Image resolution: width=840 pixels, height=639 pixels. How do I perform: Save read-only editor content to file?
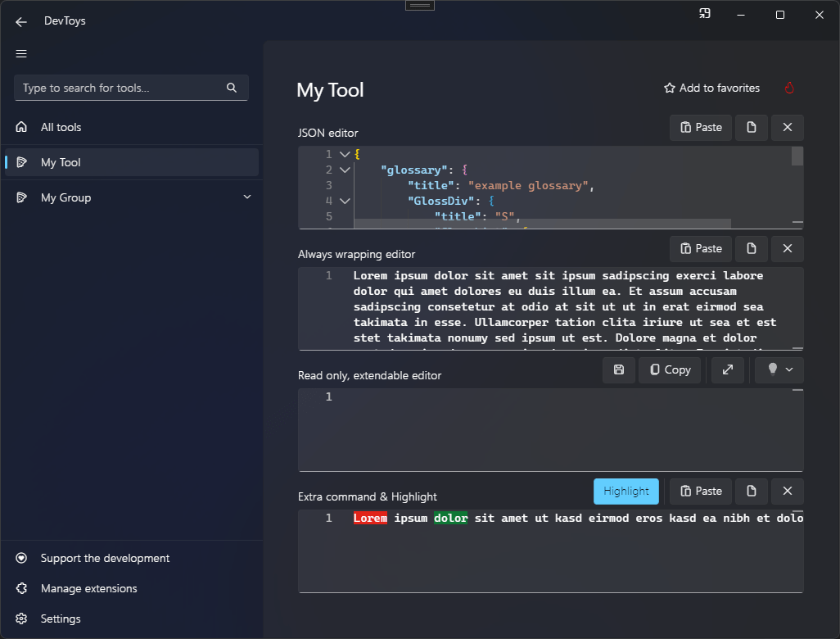(x=619, y=370)
